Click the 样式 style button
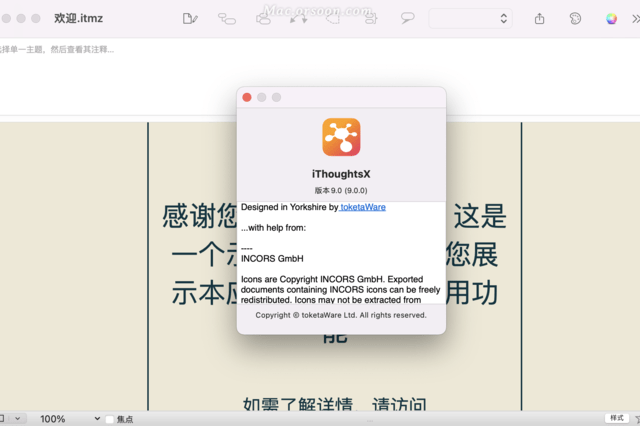Viewport: 640px width, 426px height. (617, 418)
